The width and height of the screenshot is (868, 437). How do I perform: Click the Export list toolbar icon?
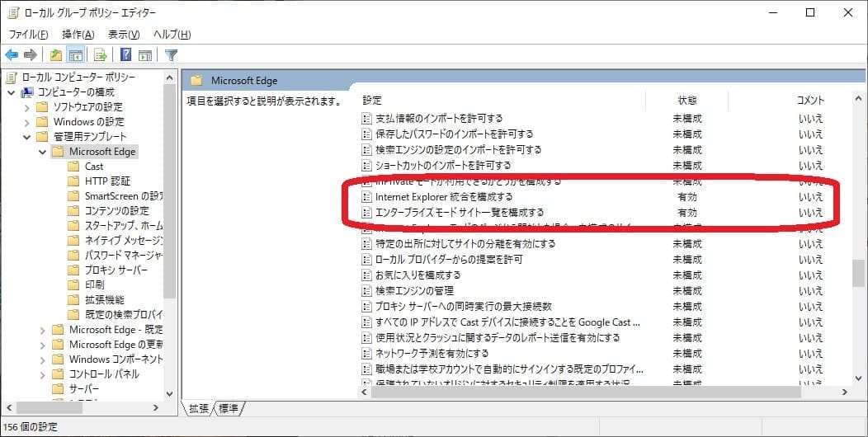[x=100, y=54]
